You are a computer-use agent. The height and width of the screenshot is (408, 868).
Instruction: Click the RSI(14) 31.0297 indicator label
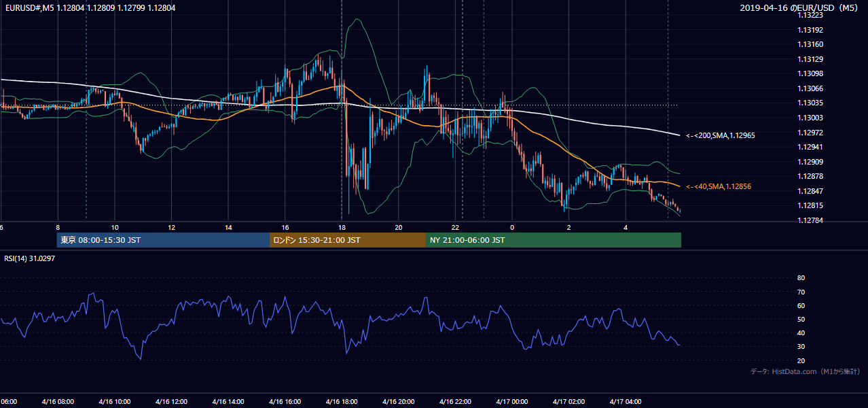(30, 258)
